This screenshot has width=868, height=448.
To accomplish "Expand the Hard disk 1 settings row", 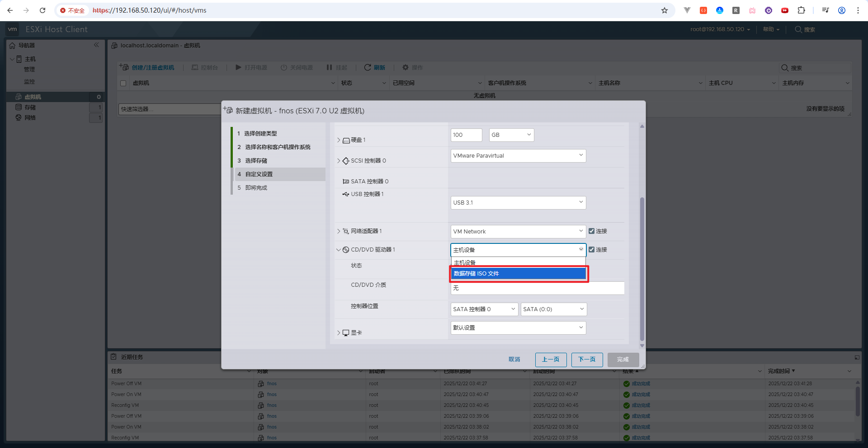I will [339, 140].
